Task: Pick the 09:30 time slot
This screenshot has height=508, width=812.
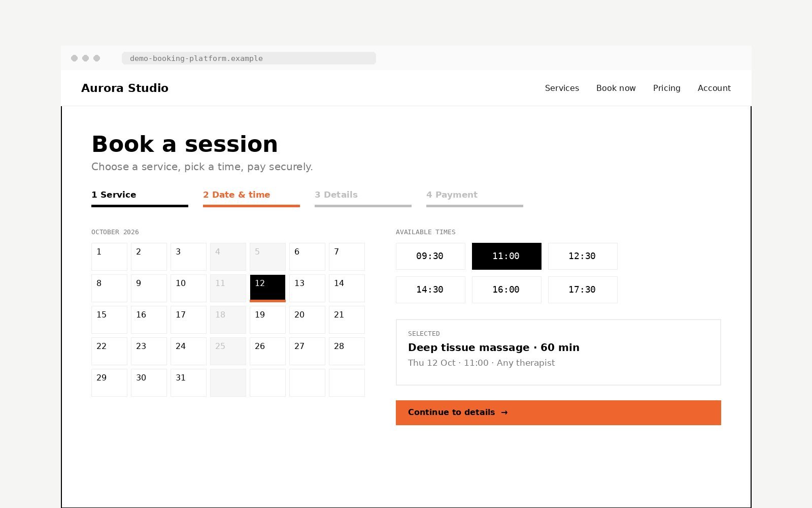Action: 430,256
